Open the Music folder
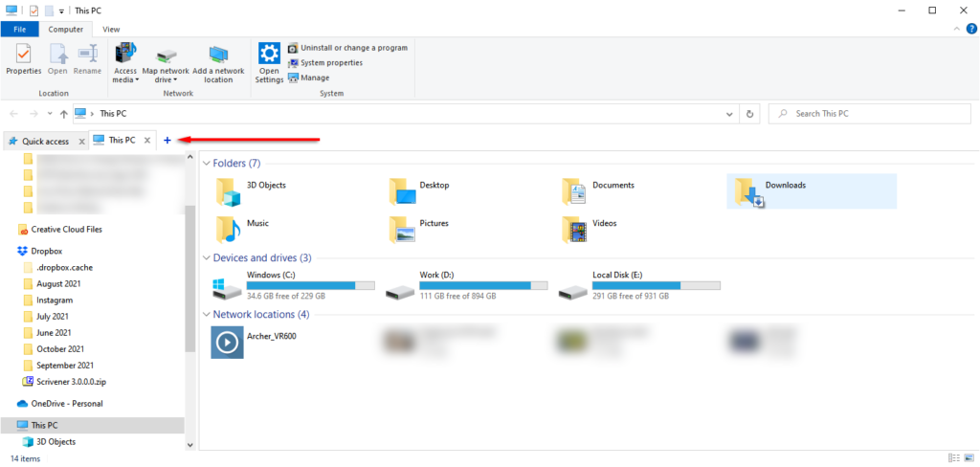 [242, 230]
